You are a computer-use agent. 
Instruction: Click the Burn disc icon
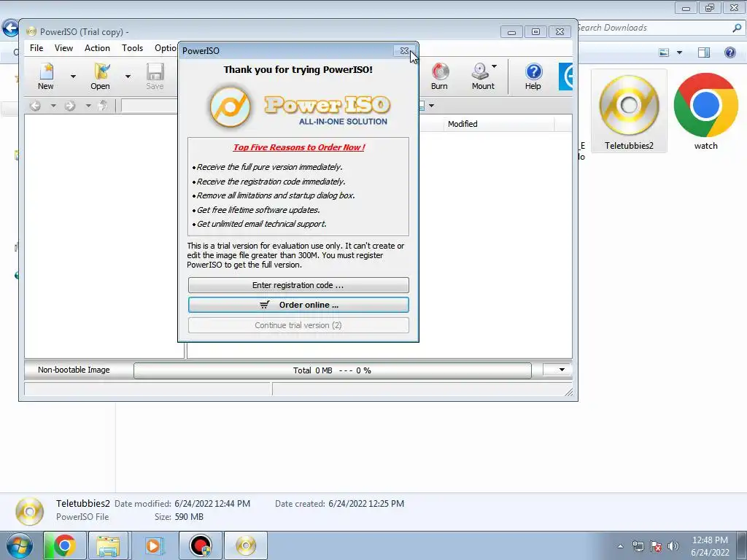[x=439, y=76]
